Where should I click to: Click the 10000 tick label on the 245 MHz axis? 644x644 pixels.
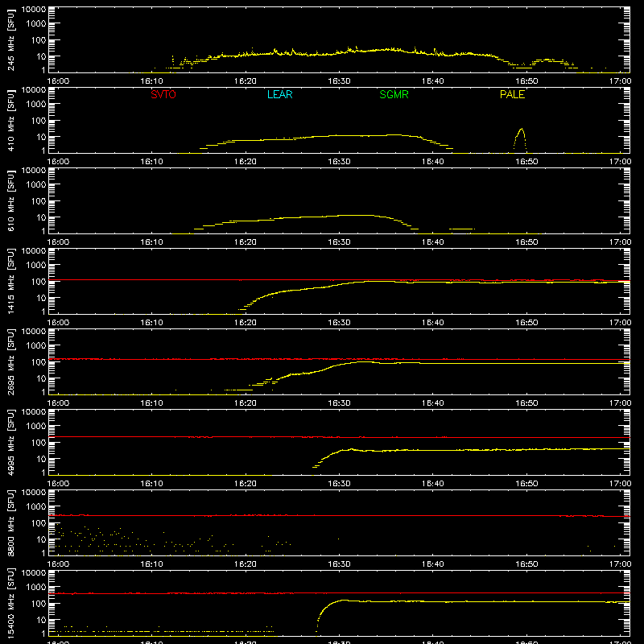(34, 9)
